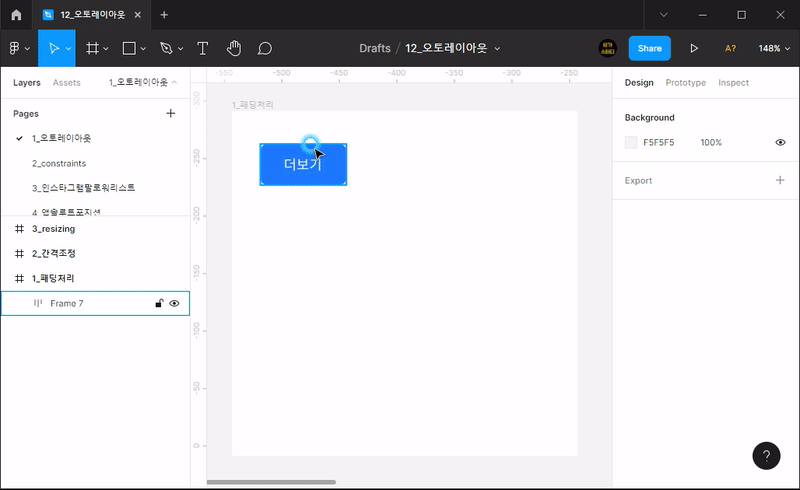Open a new tab with plus

tap(164, 15)
